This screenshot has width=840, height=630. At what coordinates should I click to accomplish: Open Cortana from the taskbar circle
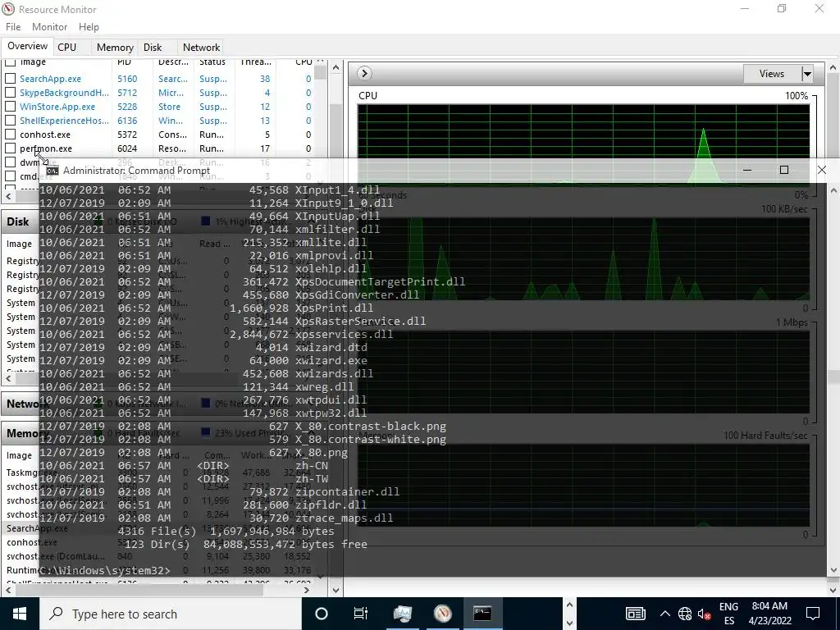tap(322, 614)
